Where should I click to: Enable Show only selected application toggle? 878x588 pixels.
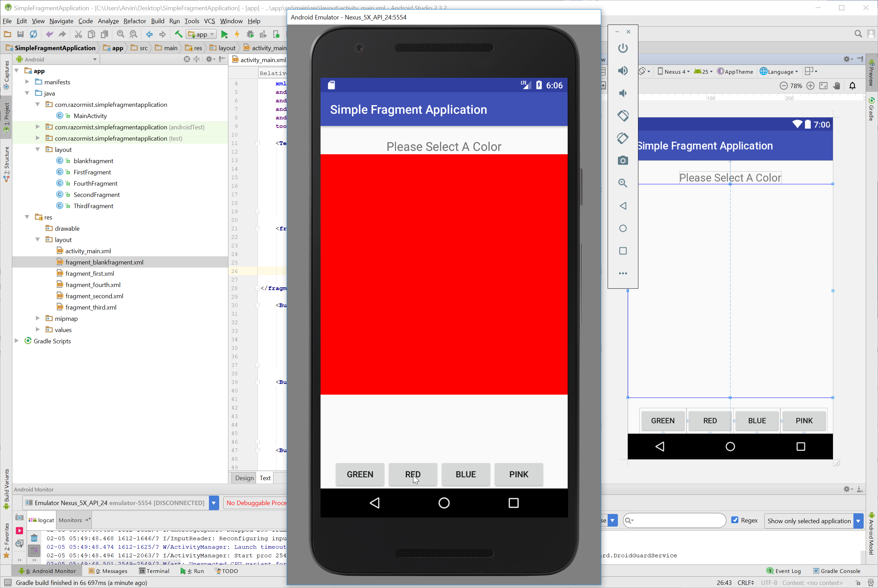coord(813,520)
